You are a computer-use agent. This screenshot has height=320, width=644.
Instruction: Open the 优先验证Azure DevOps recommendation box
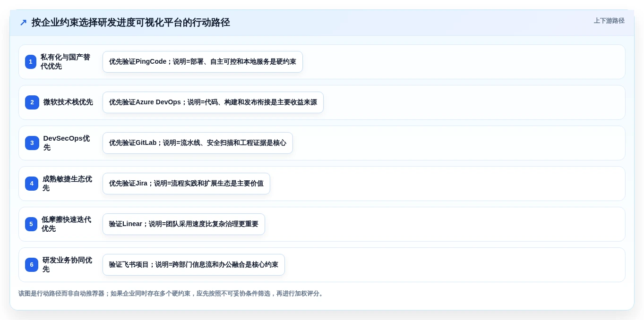click(213, 102)
